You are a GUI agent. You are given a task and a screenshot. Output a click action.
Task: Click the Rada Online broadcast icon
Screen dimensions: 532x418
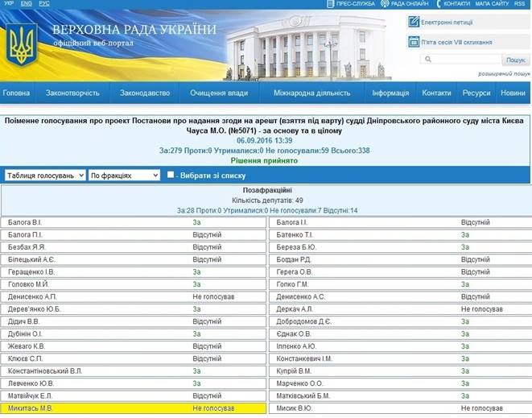click(x=385, y=4)
